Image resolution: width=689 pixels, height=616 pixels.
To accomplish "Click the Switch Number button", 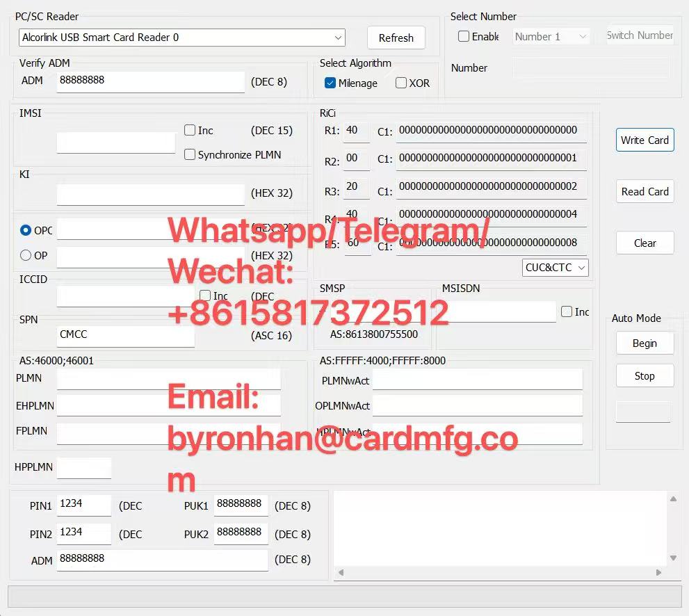I will click(x=640, y=35).
